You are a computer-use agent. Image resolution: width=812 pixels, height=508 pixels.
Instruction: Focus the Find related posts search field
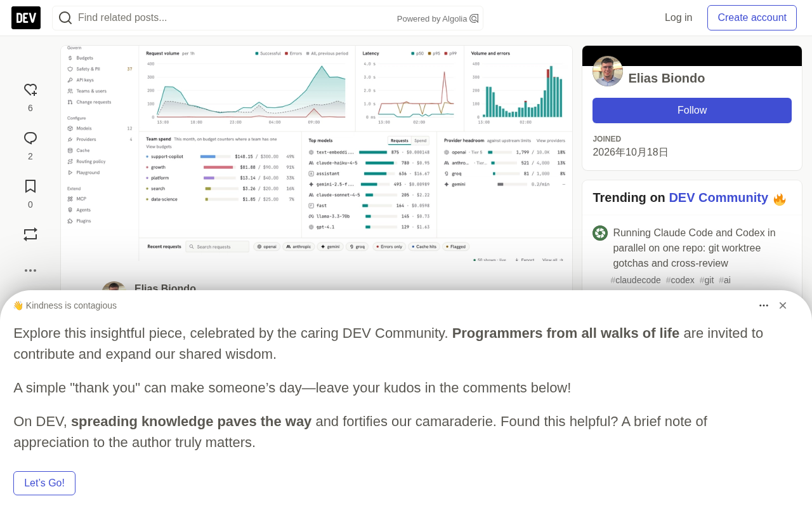pos(268,18)
